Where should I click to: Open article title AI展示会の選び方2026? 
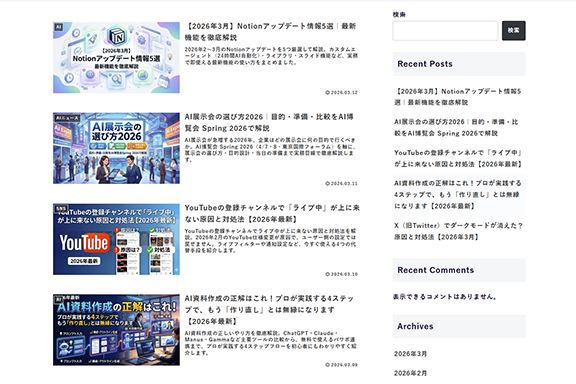tap(269, 122)
